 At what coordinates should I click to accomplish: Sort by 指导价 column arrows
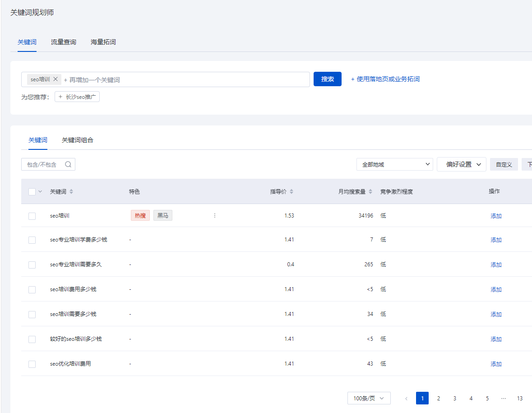[x=291, y=192]
